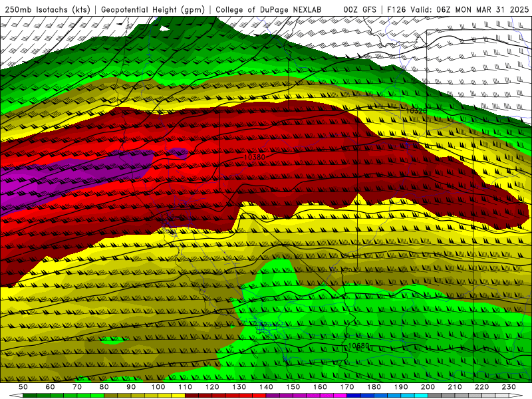Click the 170 value on the color scale
Image resolution: width=532 pixels, height=399 pixels.
coord(347,387)
